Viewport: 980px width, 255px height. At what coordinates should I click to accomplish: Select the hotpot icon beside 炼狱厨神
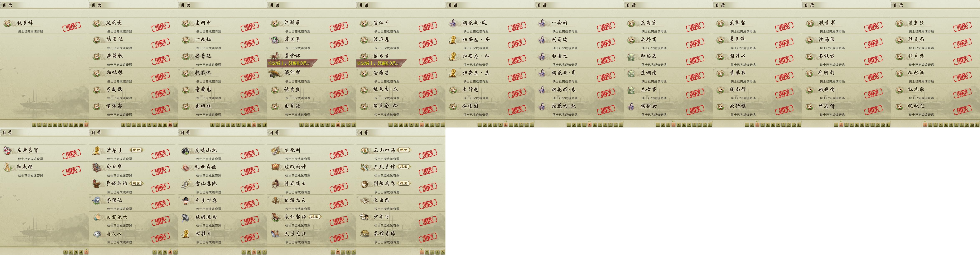275,167
